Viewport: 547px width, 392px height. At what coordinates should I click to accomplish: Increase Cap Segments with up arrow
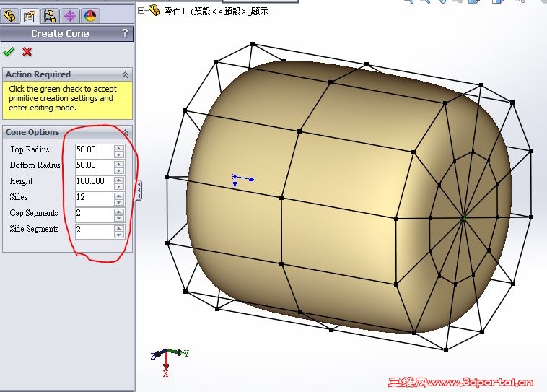(119, 212)
